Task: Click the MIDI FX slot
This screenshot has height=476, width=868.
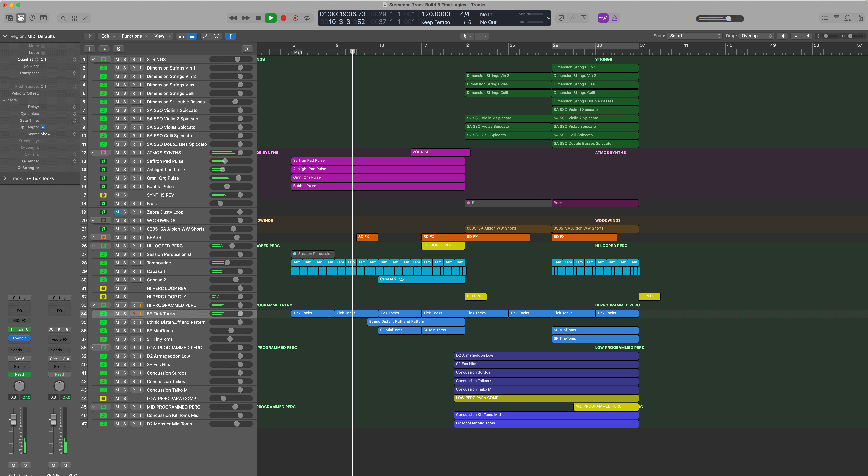Action: 20,321
